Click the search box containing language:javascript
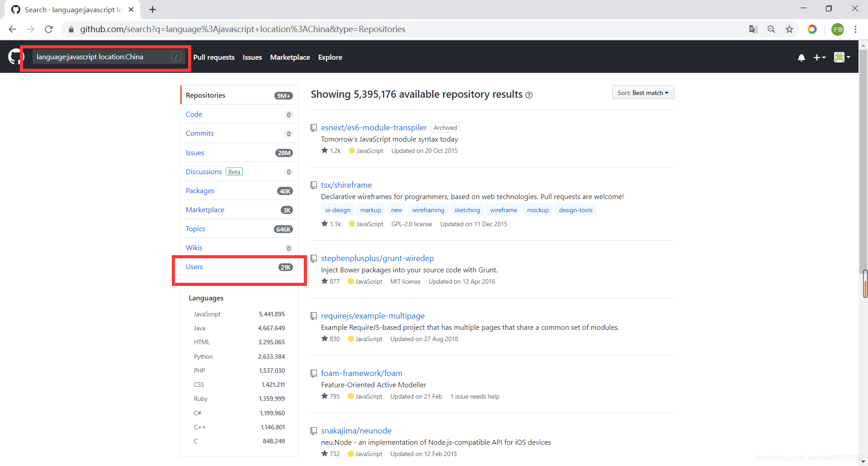Screen dimensions: 868x466 pos(108,57)
